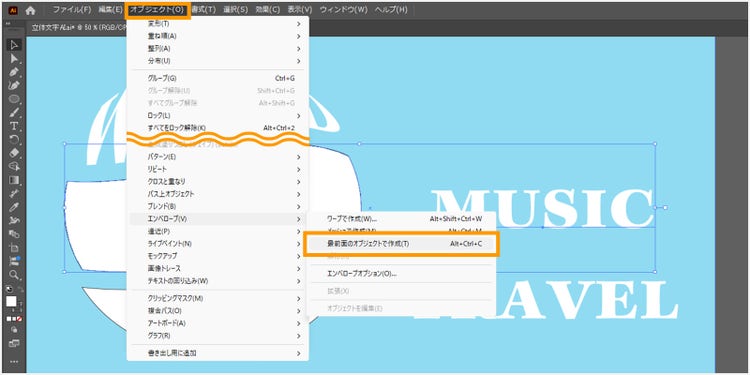Expand the 分布(U) submenu arrow
The image size is (750, 375).
point(298,61)
